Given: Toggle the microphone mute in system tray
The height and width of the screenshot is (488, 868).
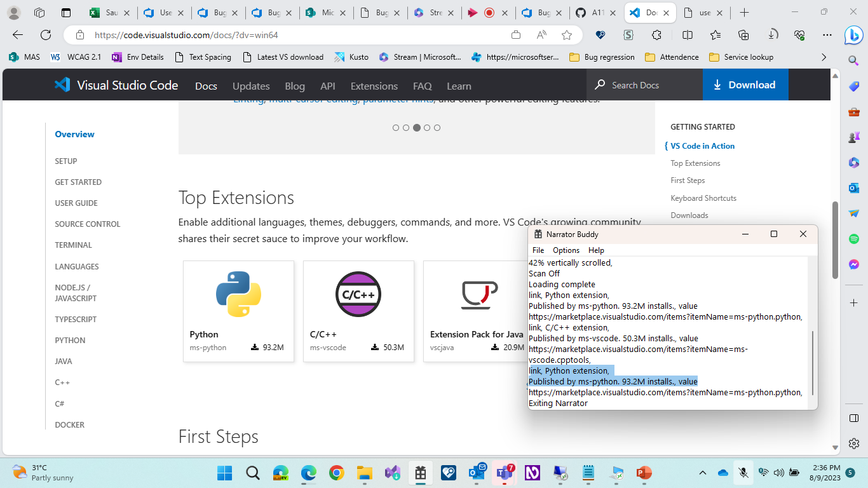Looking at the screenshot, I should (x=743, y=473).
